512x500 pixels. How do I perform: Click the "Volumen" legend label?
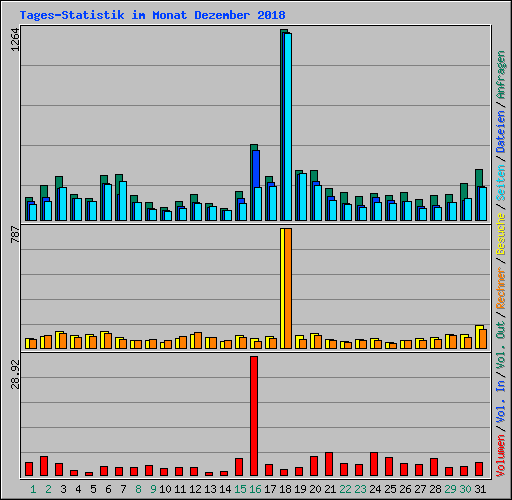click(501, 456)
